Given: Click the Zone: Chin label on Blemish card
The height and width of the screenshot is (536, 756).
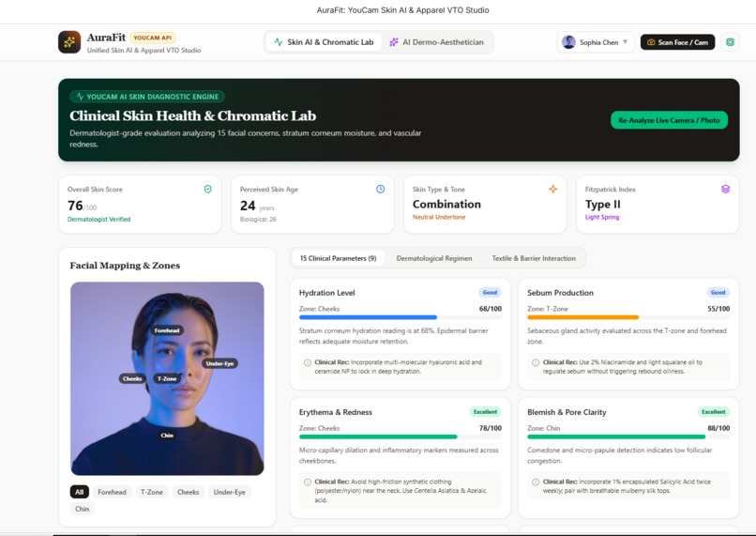Looking at the screenshot, I should point(544,428).
